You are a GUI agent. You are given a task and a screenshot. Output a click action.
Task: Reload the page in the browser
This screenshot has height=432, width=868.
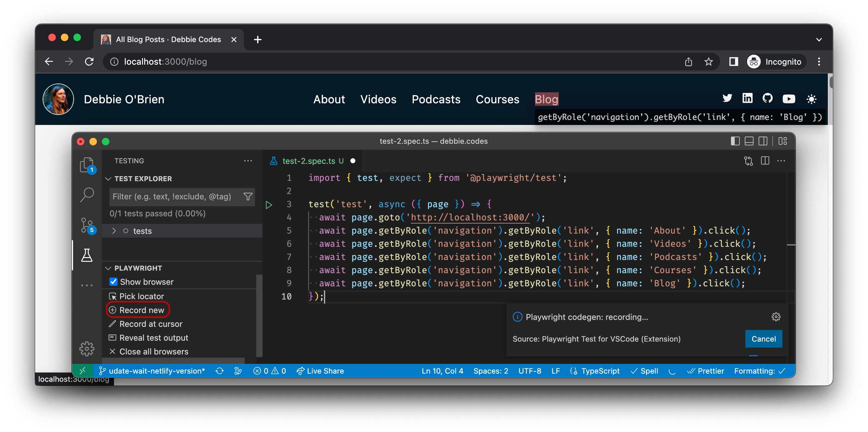(x=89, y=61)
